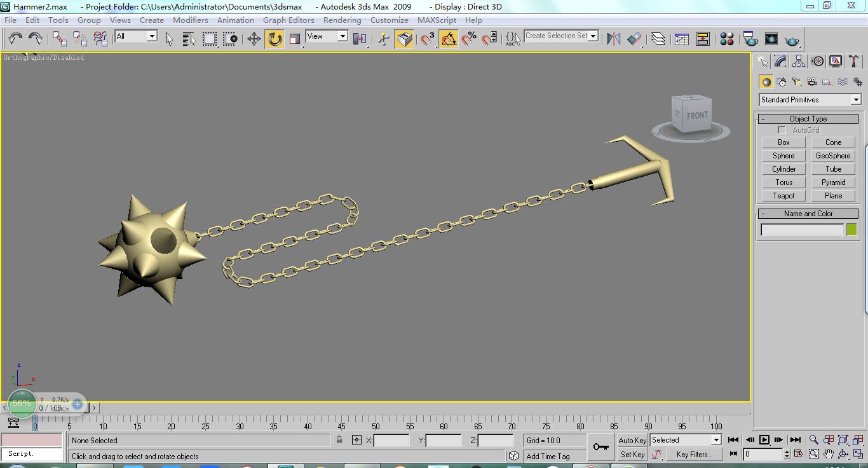Open the MAXScript menu
The height and width of the screenshot is (468, 868).
[x=437, y=20]
